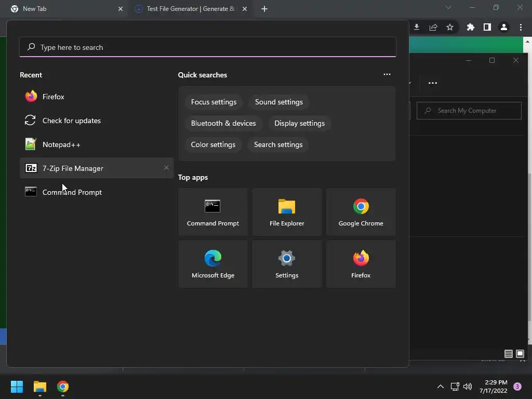Viewport: 532px width, 399px height.
Task: Open Chrome extensions puzzle icon
Action: click(471, 27)
